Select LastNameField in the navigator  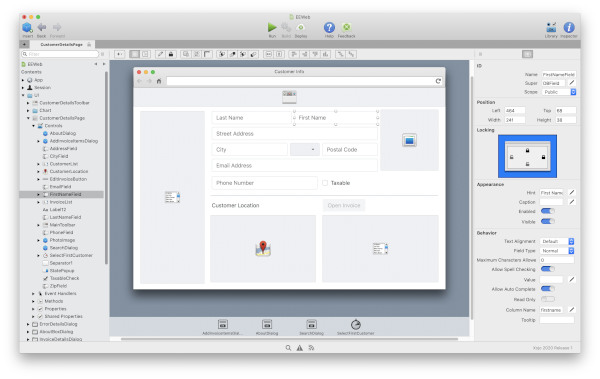(65, 217)
